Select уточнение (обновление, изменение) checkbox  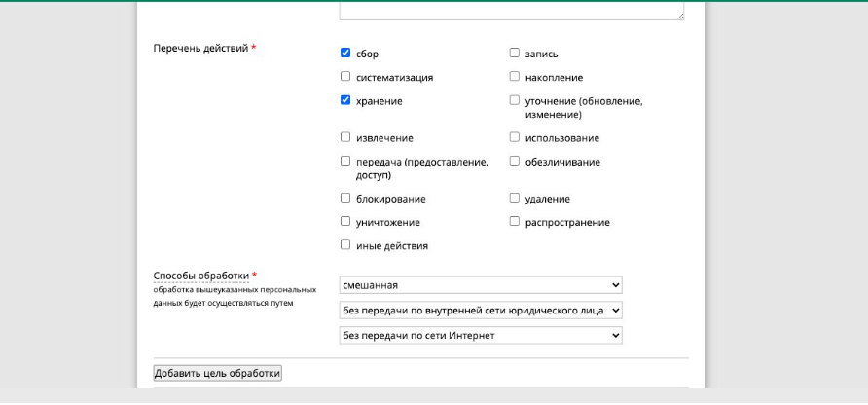[514, 101]
